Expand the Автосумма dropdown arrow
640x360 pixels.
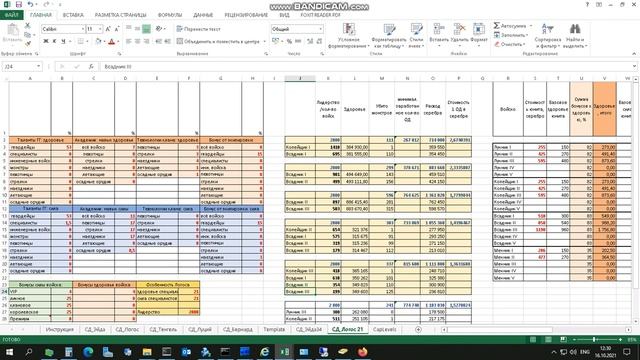click(531, 26)
